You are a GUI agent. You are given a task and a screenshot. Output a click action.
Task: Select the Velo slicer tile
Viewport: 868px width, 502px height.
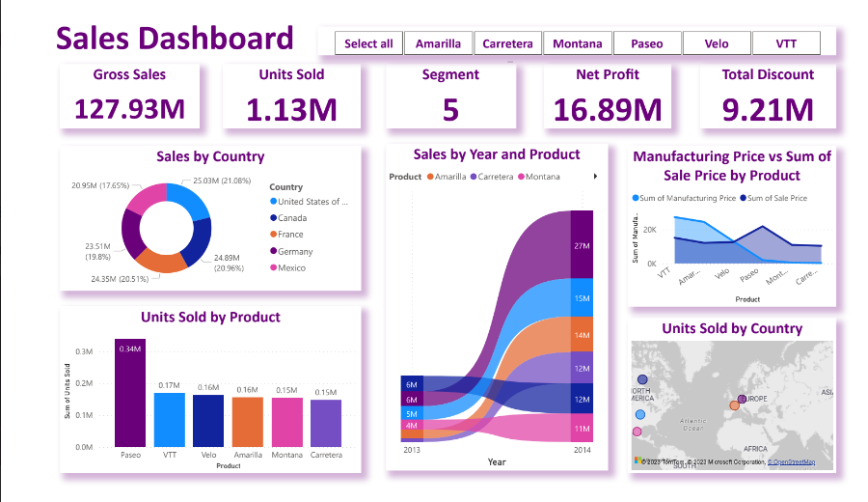(716, 43)
